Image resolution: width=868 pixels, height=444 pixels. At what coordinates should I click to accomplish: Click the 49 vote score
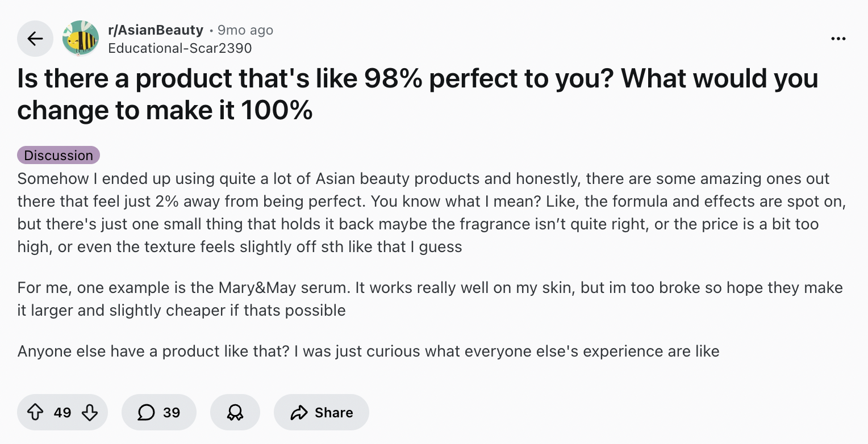[x=62, y=412]
